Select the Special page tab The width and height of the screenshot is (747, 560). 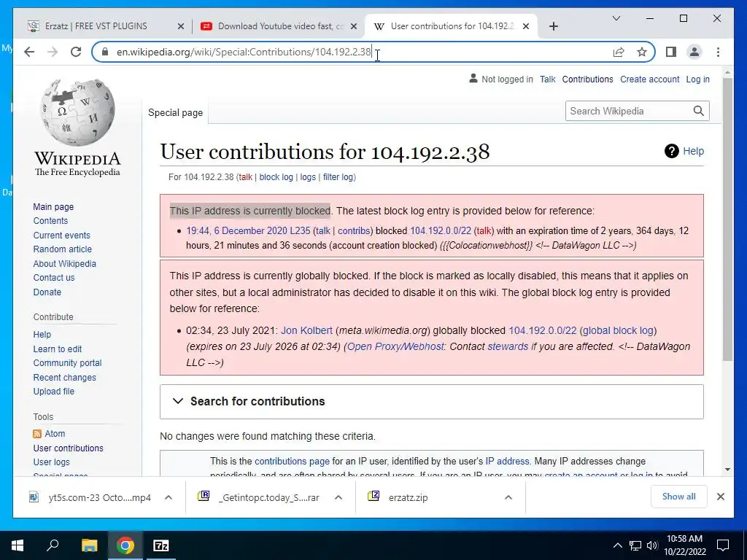click(x=175, y=113)
